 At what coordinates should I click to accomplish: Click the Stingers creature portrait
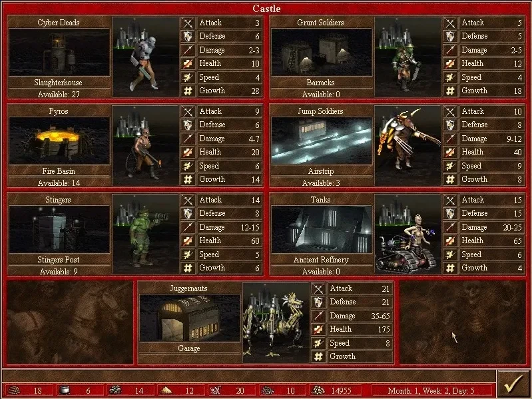pos(146,234)
